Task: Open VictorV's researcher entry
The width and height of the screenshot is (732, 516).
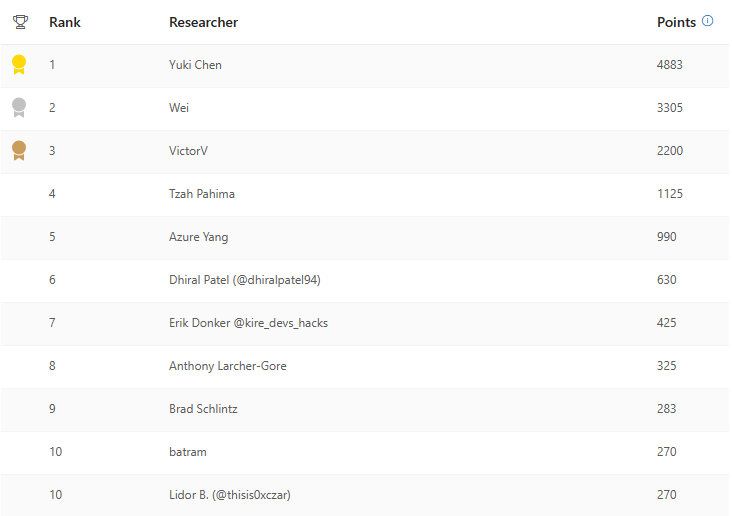Action: tap(188, 151)
